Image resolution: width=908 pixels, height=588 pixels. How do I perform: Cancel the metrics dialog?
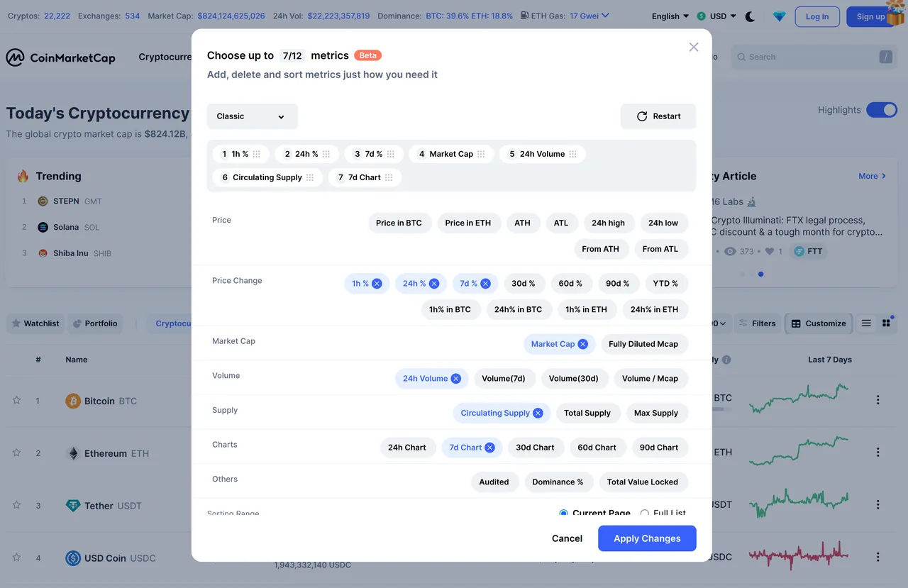[567, 538]
